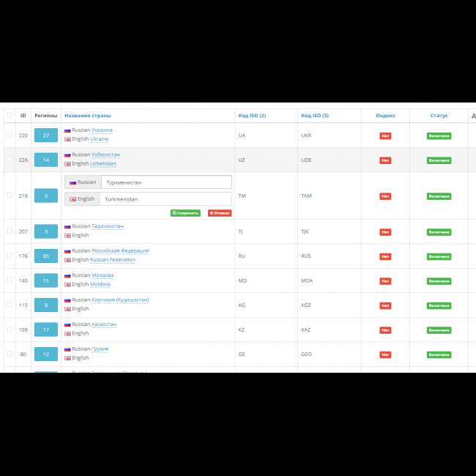Cancel editing with the Отмена button
The image size is (476, 476).
click(220, 213)
